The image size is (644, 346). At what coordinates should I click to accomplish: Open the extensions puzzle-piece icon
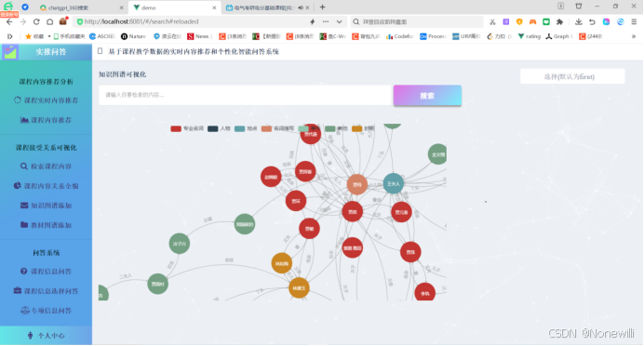tap(559, 21)
